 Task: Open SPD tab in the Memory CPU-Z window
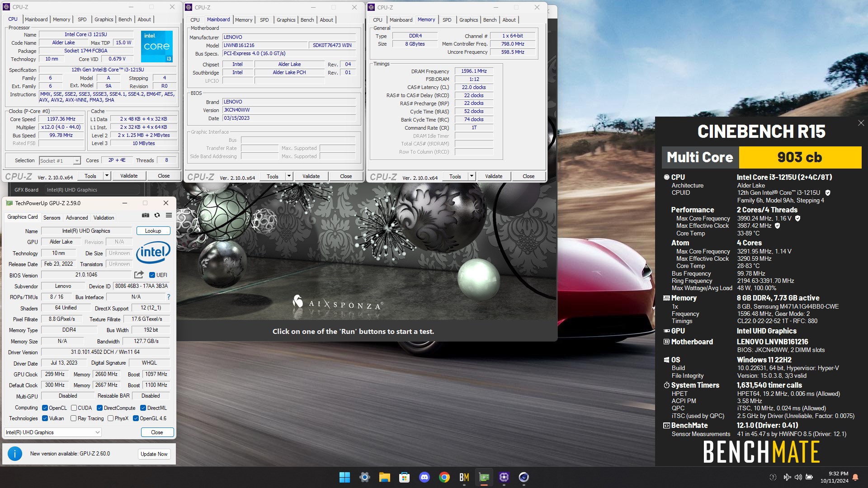[x=447, y=20]
